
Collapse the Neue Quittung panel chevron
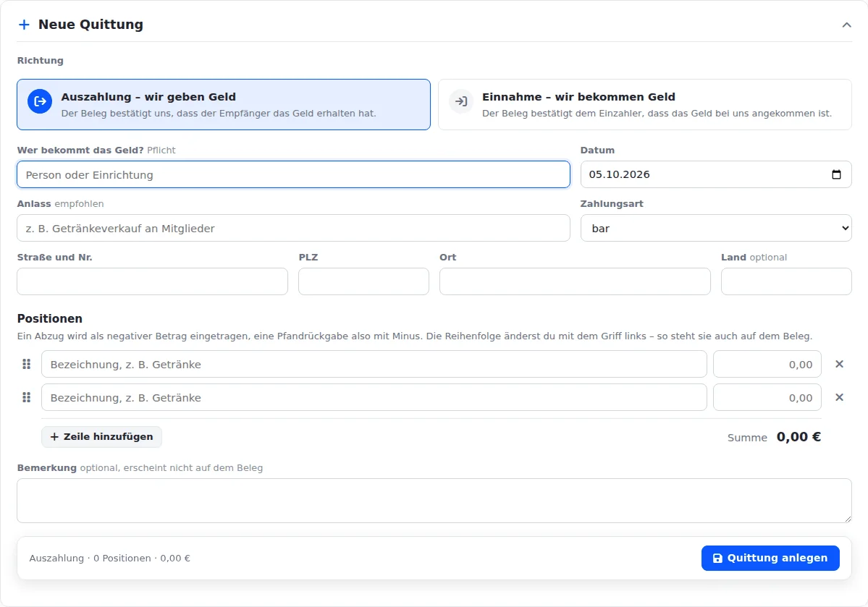[846, 25]
